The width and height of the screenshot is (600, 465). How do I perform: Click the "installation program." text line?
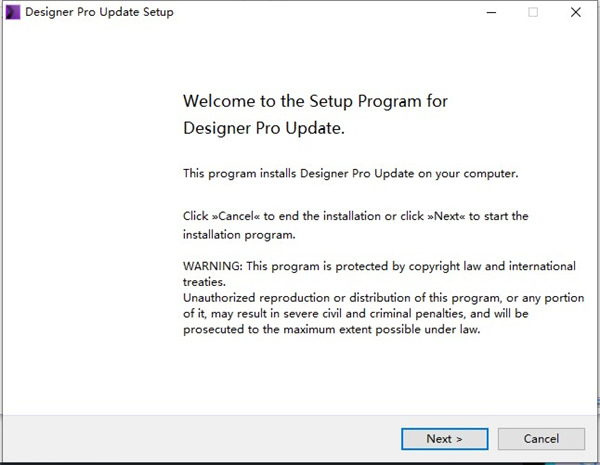point(239,235)
